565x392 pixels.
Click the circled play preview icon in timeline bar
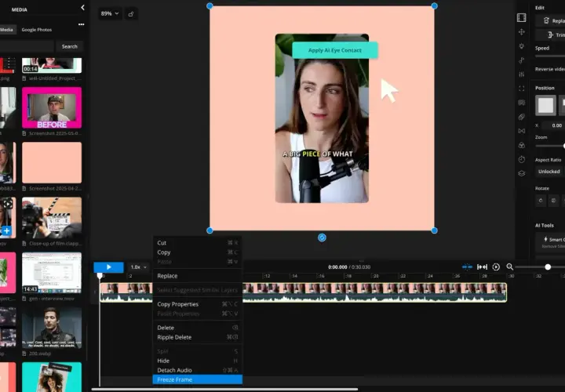click(496, 267)
